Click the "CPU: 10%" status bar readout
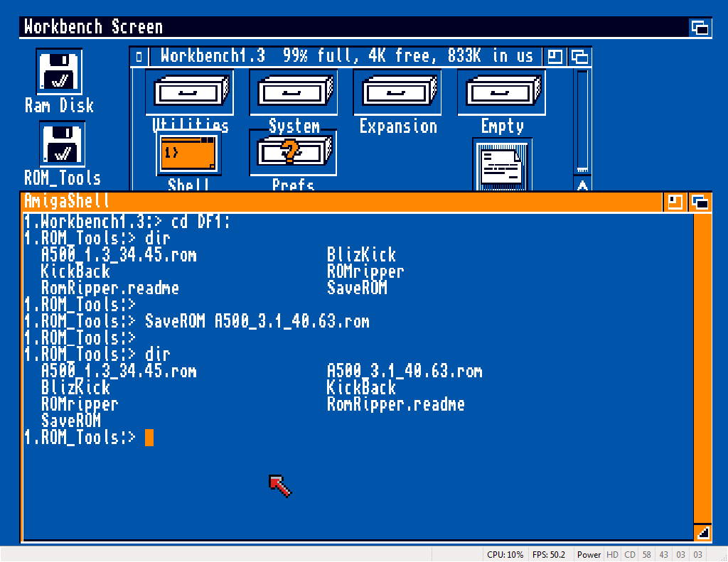Screen dimensions: 728x562 pyautogui.click(x=505, y=555)
